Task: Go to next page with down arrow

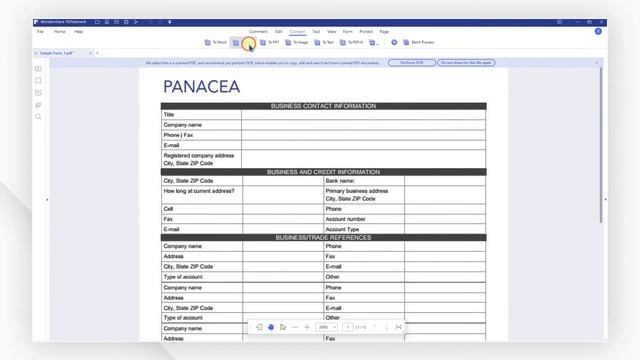Action: [386, 327]
